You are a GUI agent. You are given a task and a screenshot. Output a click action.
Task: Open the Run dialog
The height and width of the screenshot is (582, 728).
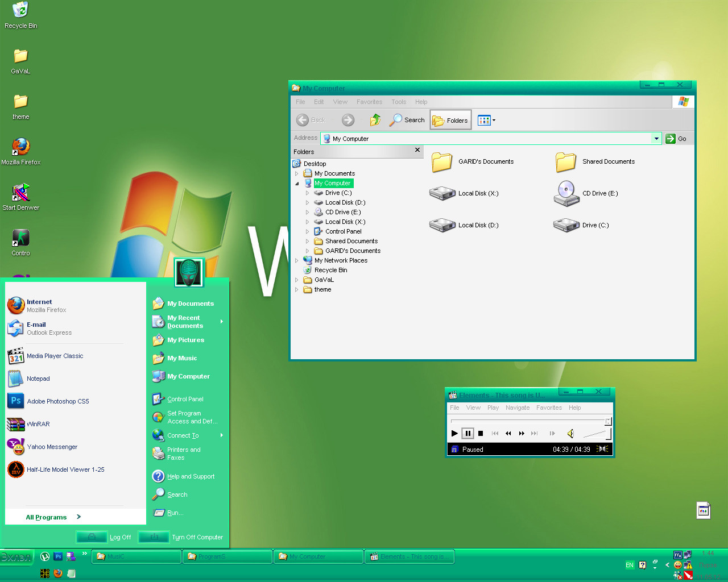tap(167, 513)
